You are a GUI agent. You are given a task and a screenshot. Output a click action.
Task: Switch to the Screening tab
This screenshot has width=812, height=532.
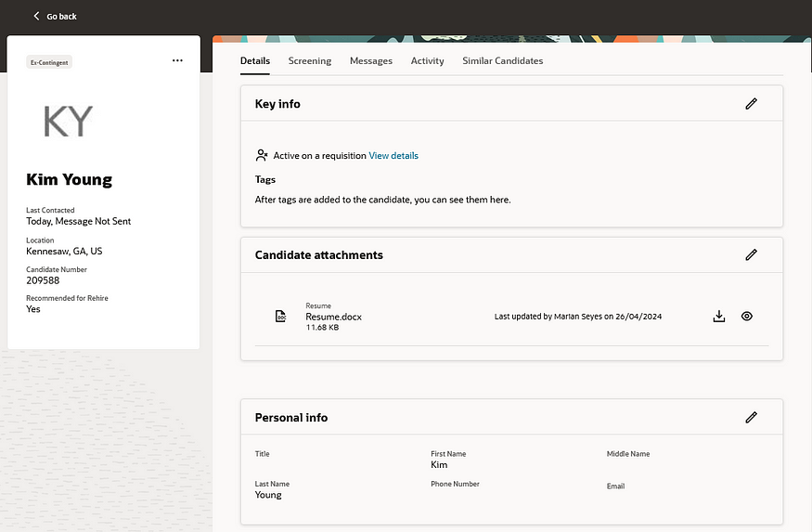(x=309, y=61)
